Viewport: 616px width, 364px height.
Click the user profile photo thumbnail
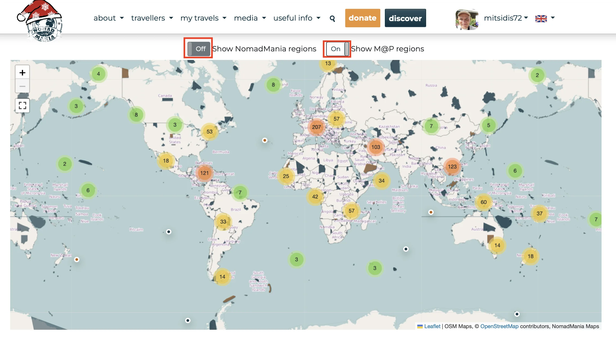tap(467, 19)
